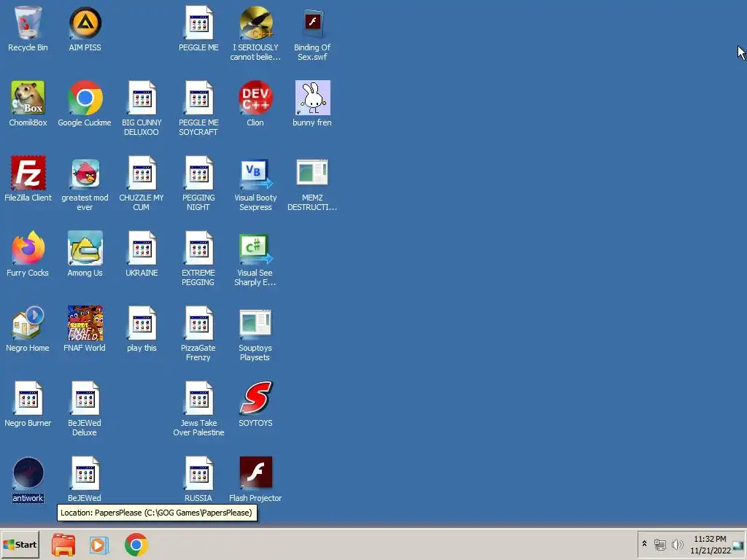This screenshot has height=560, width=747.
Task: Expand hidden tray icons arrow
Action: coord(645,544)
